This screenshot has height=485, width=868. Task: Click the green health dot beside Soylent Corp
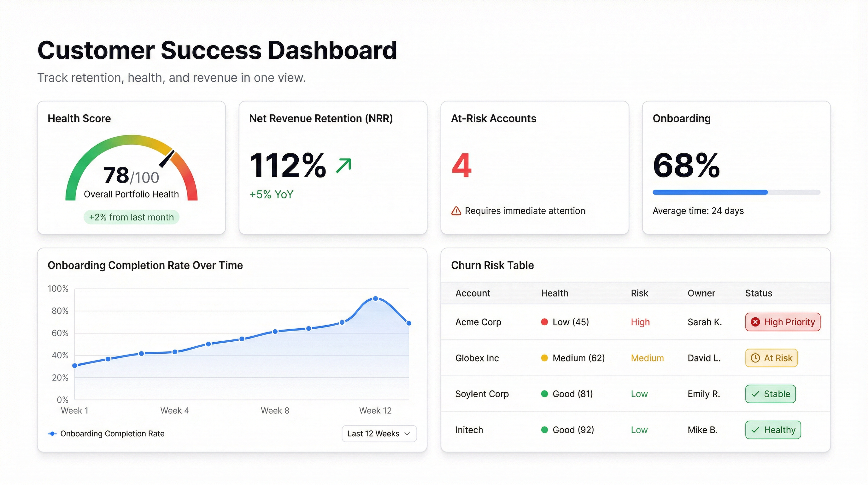[544, 394]
